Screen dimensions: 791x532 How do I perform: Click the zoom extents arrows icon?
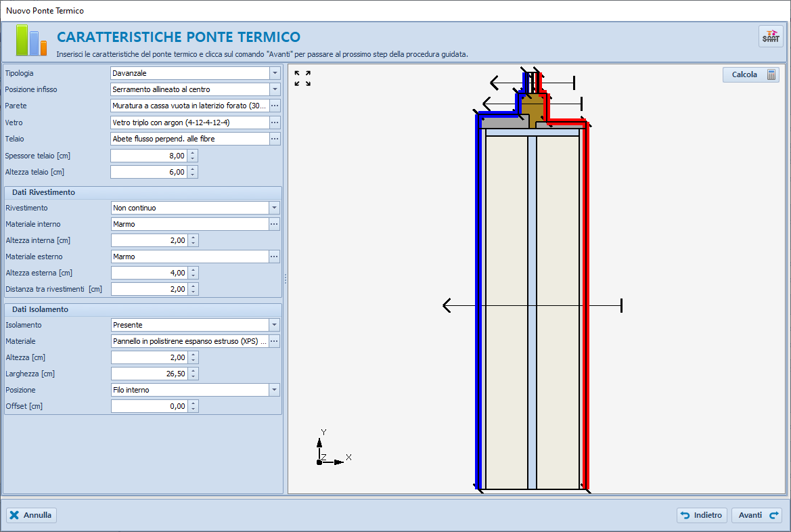(302, 79)
